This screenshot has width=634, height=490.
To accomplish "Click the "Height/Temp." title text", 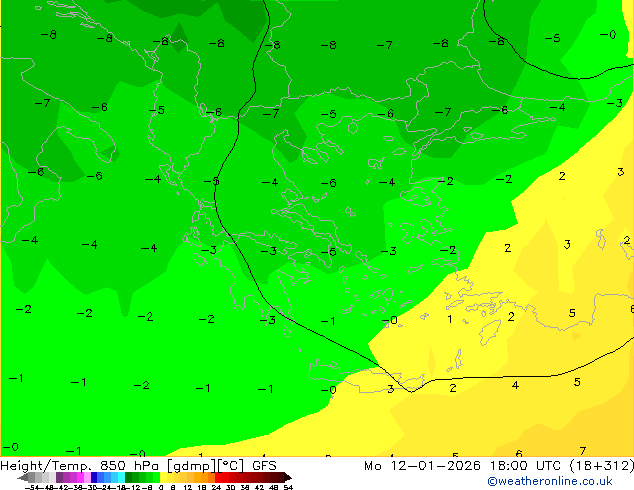I will (x=47, y=466).
